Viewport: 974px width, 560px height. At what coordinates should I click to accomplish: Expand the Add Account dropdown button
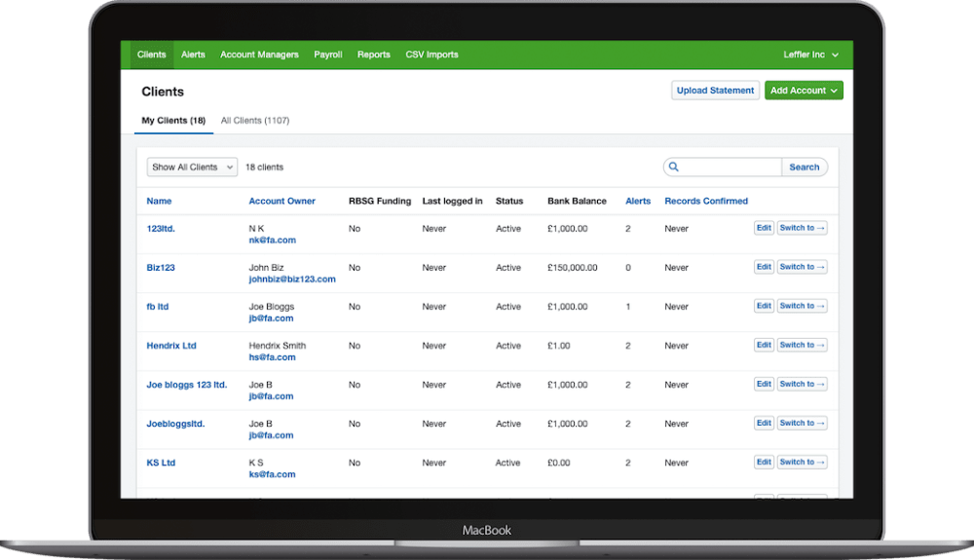point(804,91)
